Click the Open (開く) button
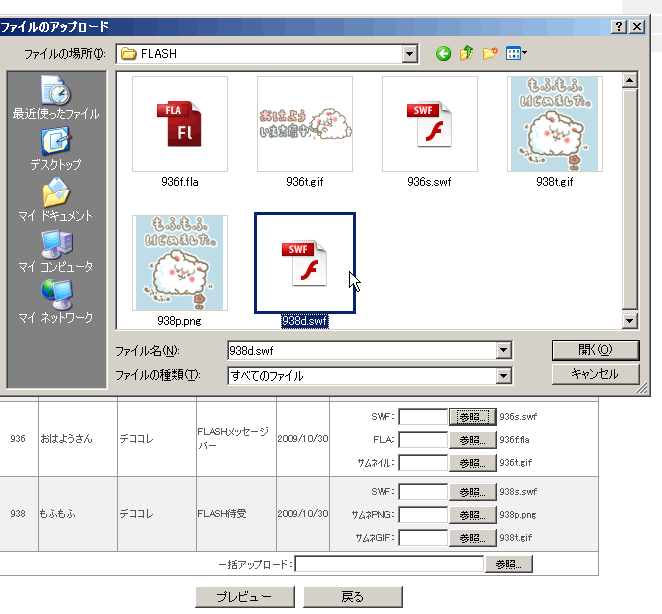The height and width of the screenshot is (614, 662). click(x=595, y=350)
